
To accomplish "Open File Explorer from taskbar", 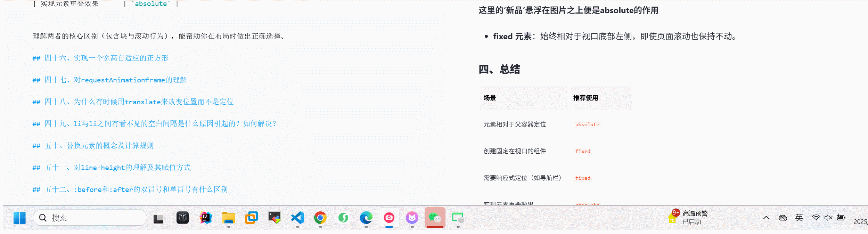I will 229,218.
